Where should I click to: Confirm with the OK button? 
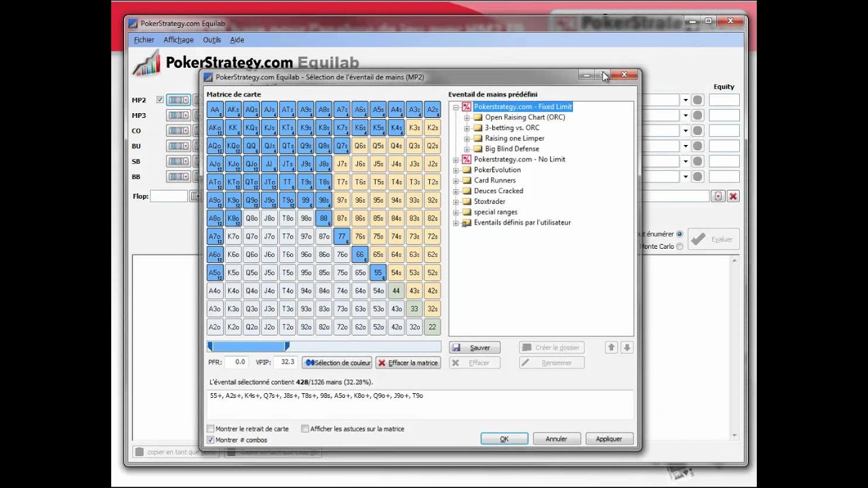504,439
